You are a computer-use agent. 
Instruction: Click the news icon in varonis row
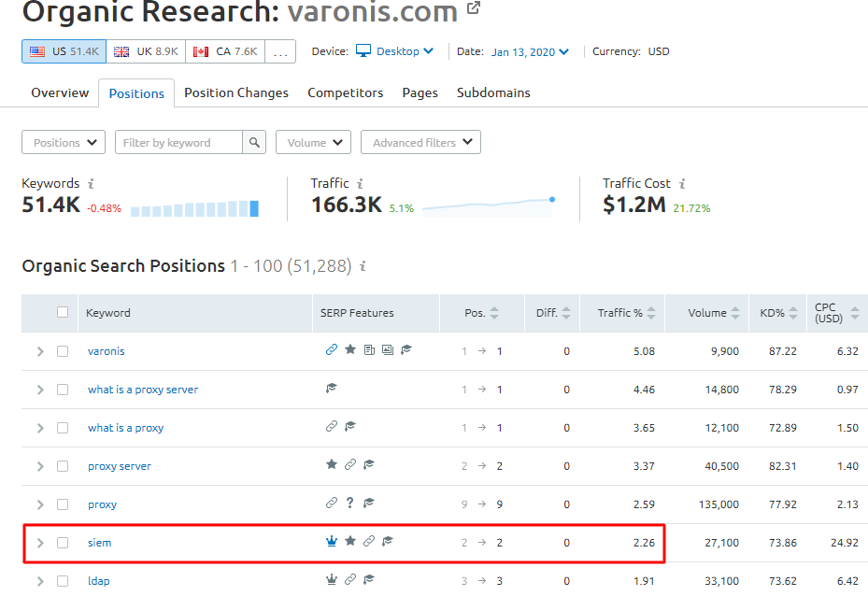coord(369,349)
